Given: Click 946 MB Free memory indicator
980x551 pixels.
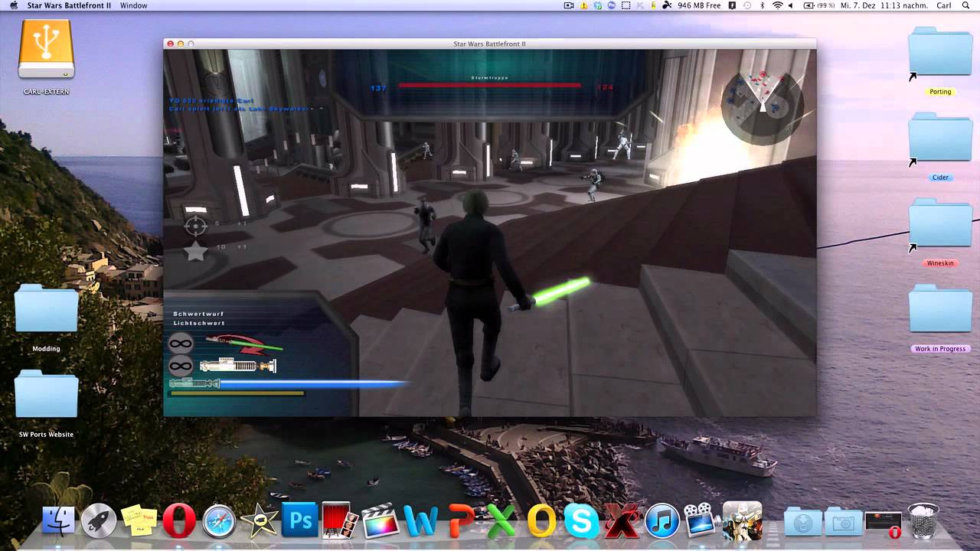Looking at the screenshot, I should (699, 5).
